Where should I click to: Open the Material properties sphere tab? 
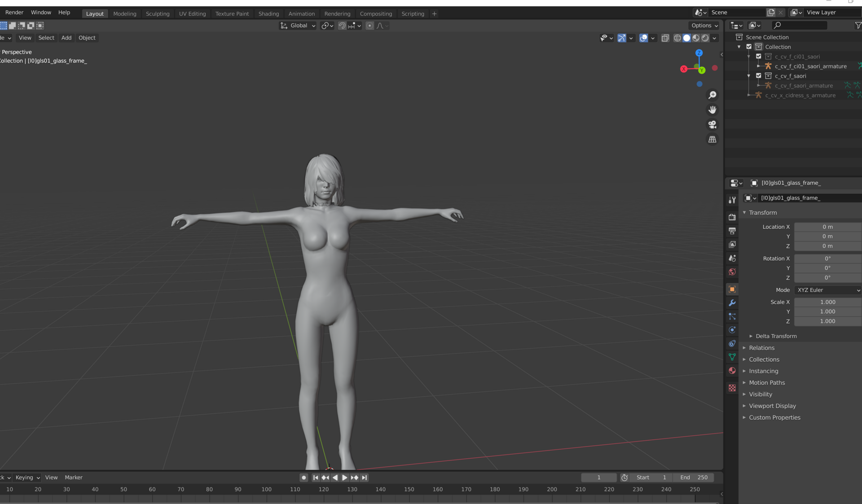tap(732, 371)
